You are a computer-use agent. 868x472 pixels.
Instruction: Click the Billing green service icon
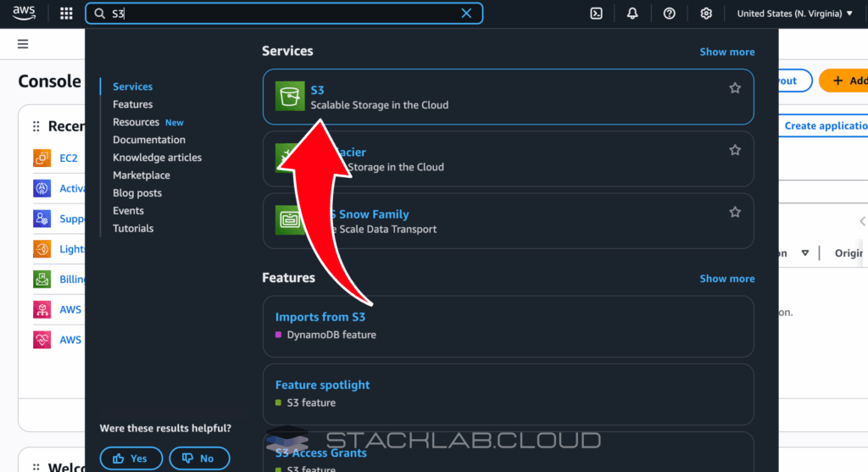[42, 279]
